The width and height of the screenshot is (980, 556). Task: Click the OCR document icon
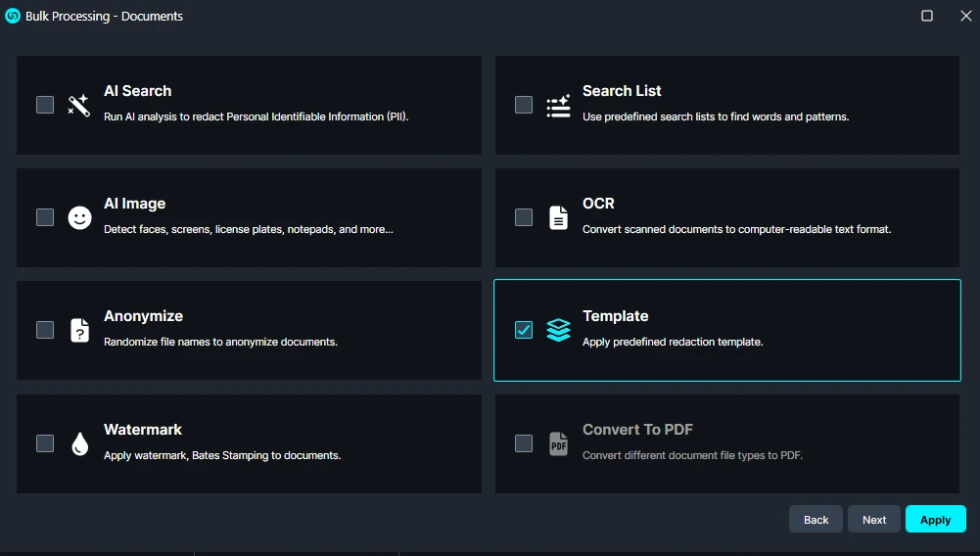[558, 217]
